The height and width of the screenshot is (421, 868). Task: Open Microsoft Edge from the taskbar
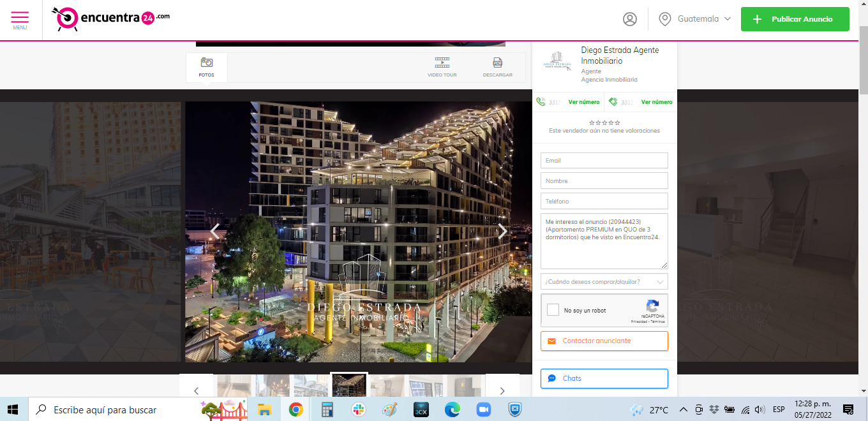(x=452, y=410)
